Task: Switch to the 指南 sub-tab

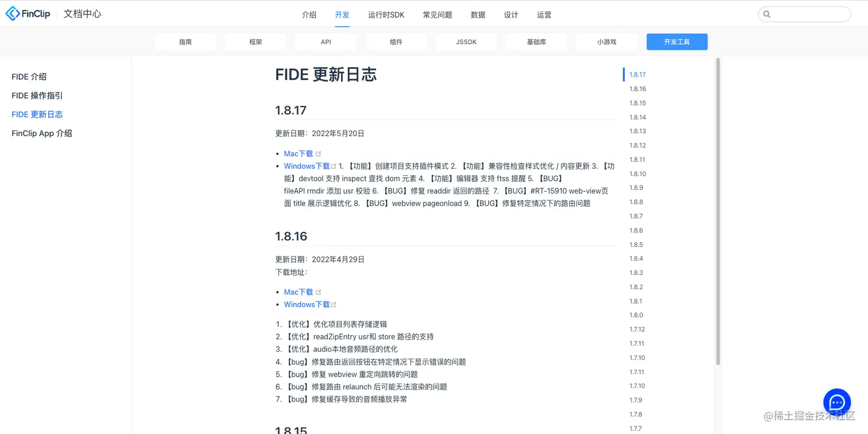Action: tap(185, 42)
